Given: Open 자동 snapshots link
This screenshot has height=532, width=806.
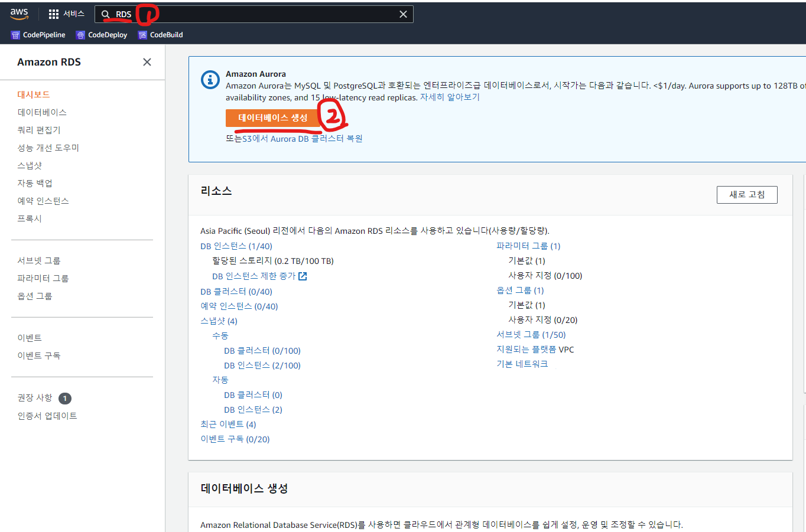Looking at the screenshot, I should [x=220, y=380].
